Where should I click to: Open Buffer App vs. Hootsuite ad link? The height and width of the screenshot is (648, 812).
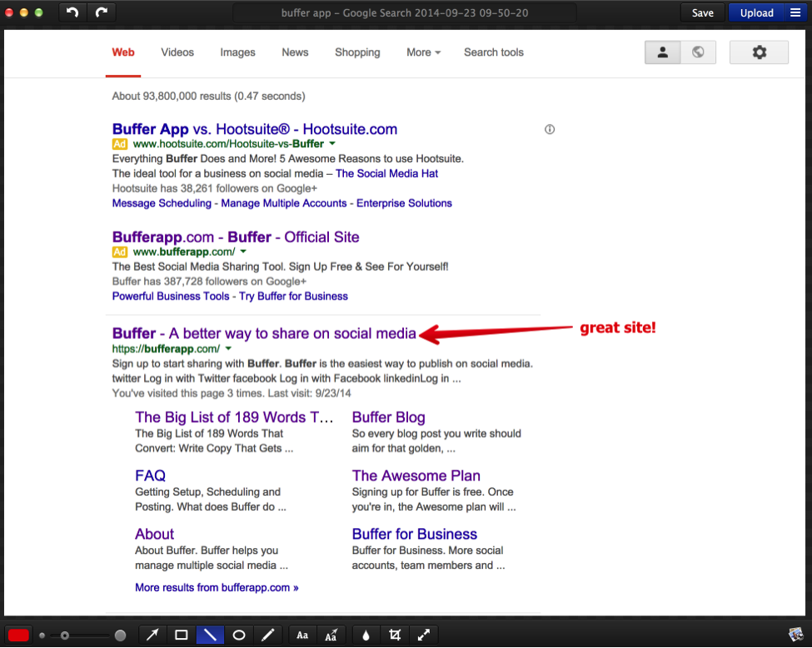point(255,129)
